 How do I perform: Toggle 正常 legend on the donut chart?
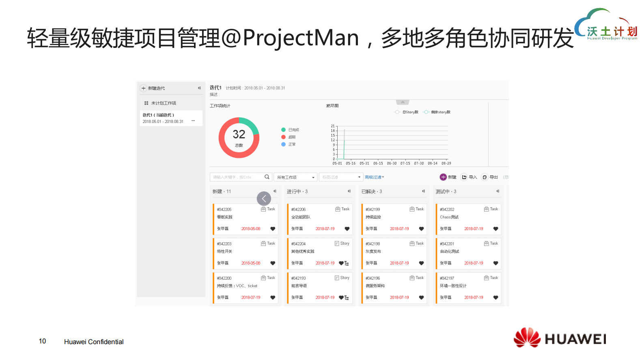click(x=289, y=144)
